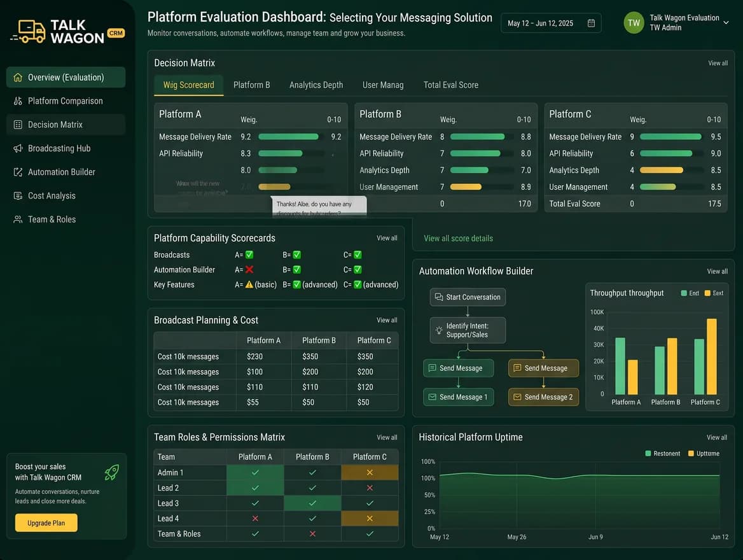The image size is (743, 560).
Task: Open the Total Eval Score tab
Action: click(450, 85)
